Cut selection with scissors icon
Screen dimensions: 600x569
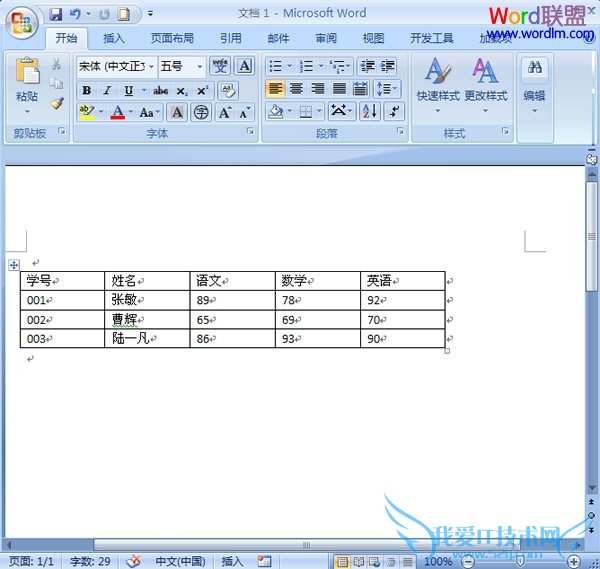pyautogui.click(x=56, y=64)
